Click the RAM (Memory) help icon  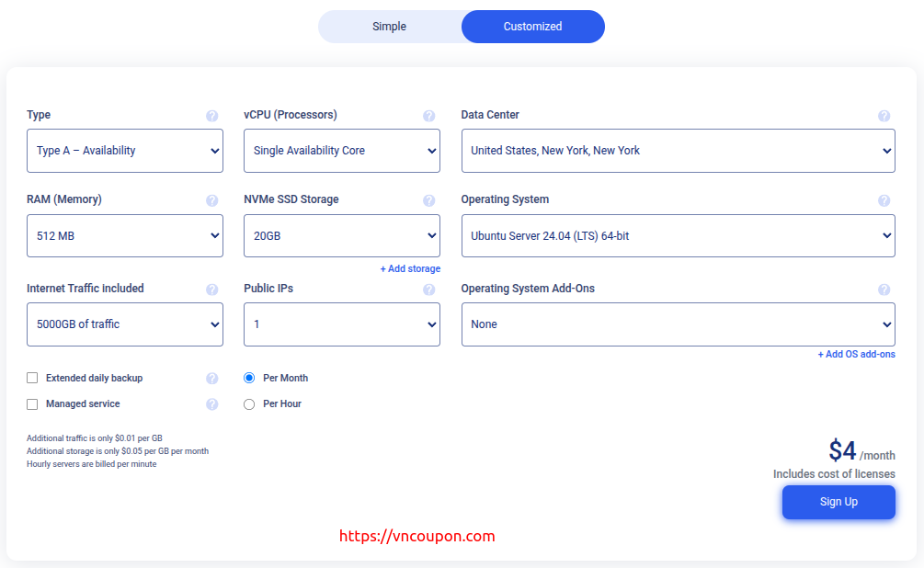tap(212, 200)
